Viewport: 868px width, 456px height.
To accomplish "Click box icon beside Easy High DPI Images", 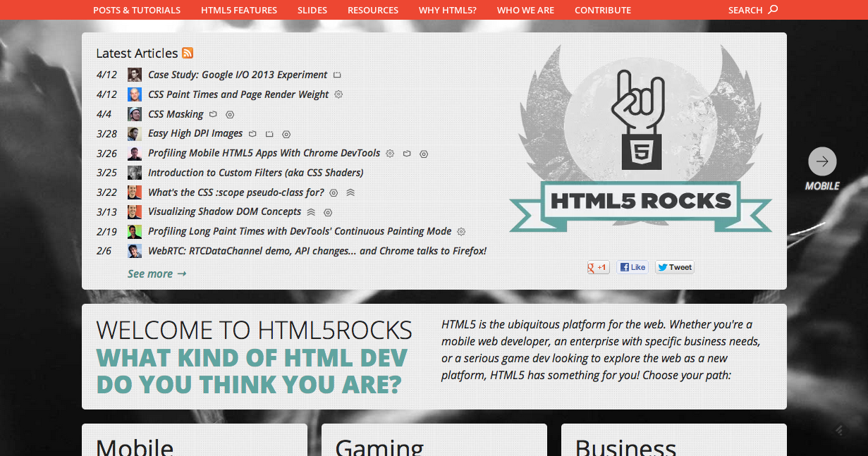I will 269,134.
